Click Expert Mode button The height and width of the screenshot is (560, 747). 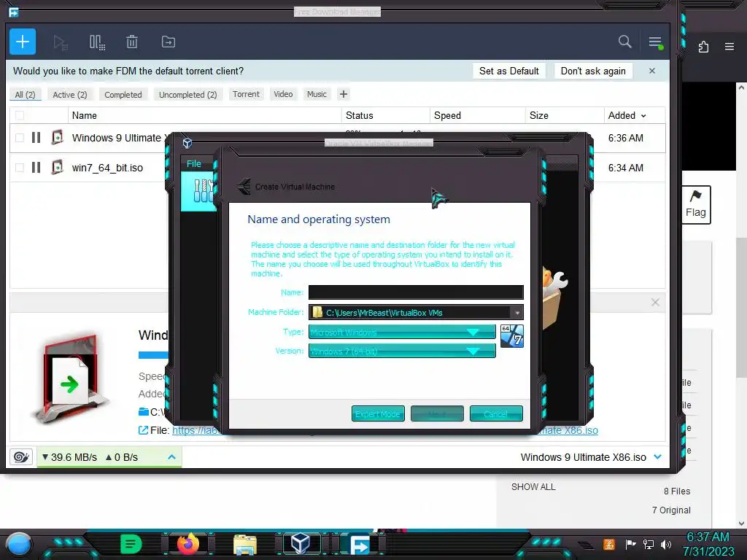tap(378, 414)
